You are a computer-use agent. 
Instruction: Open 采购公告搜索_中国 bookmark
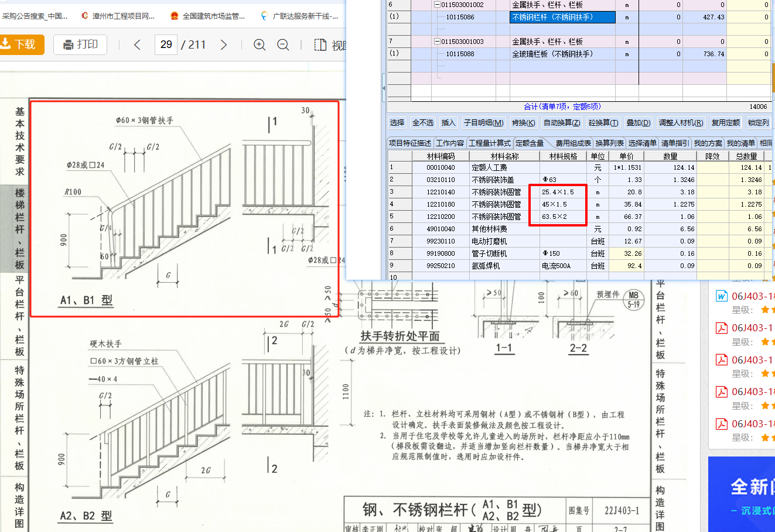click(x=34, y=16)
